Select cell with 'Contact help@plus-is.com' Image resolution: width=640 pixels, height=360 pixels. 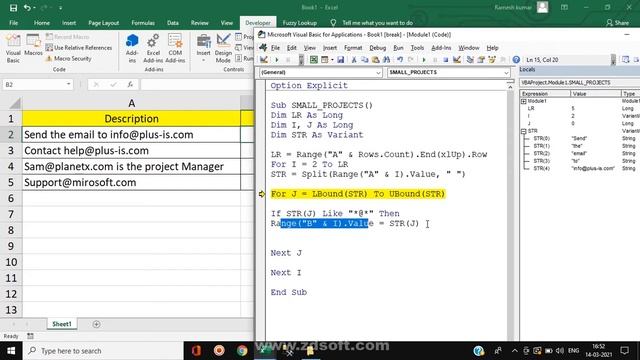131,151
